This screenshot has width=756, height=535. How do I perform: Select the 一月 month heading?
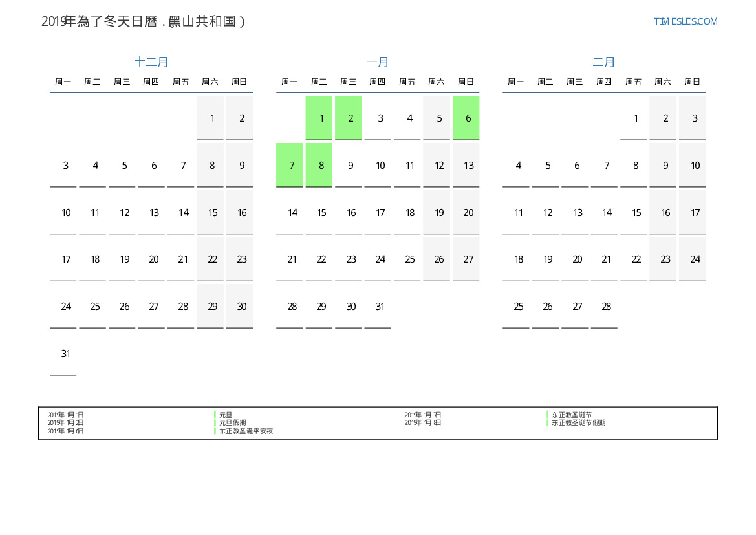coord(378,62)
